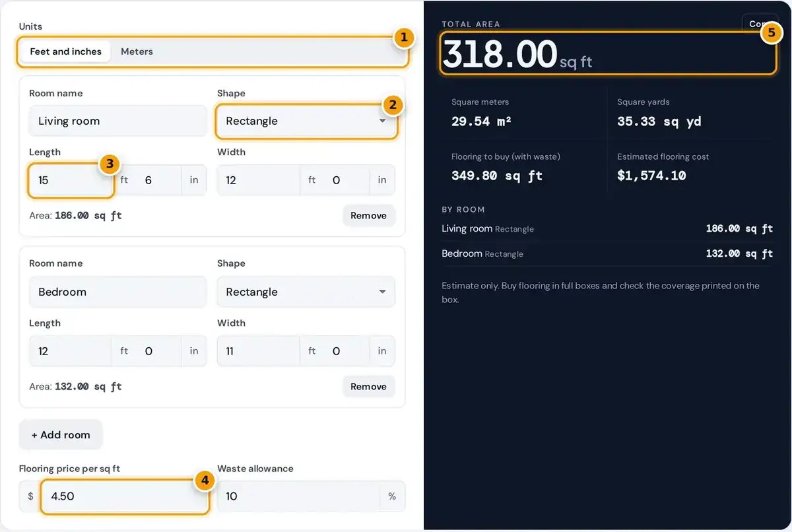Click Bedroom Rectangle in By Room list
This screenshot has height=532, width=792.
[607, 253]
